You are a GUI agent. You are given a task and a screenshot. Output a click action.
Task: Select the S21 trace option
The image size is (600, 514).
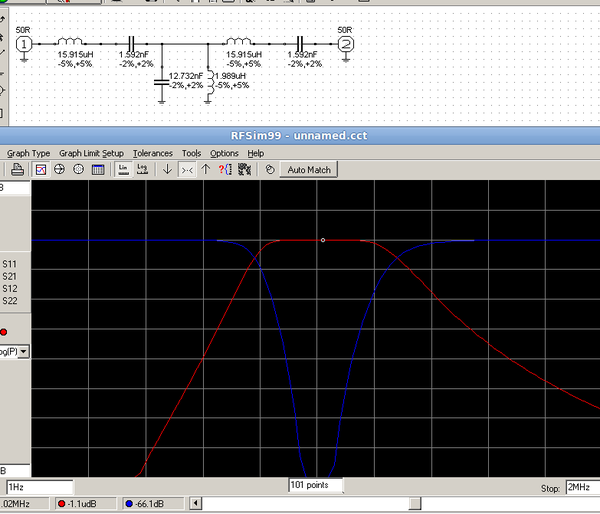[x=10, y=276]
